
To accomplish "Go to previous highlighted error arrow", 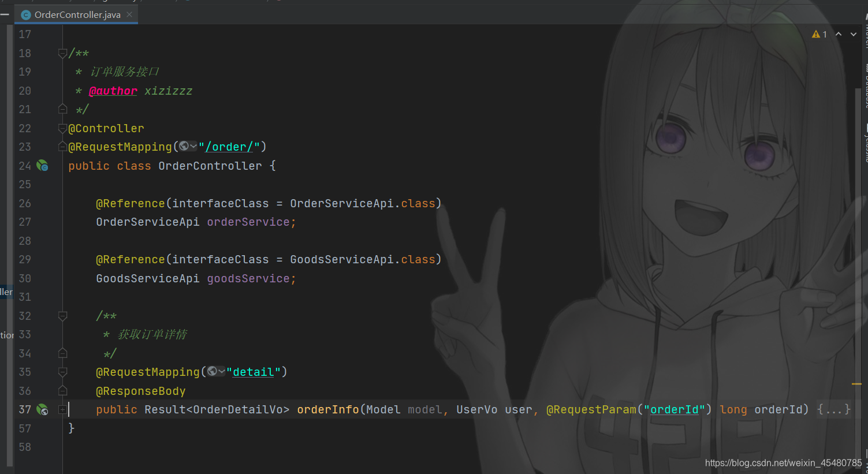I will 839,35.
